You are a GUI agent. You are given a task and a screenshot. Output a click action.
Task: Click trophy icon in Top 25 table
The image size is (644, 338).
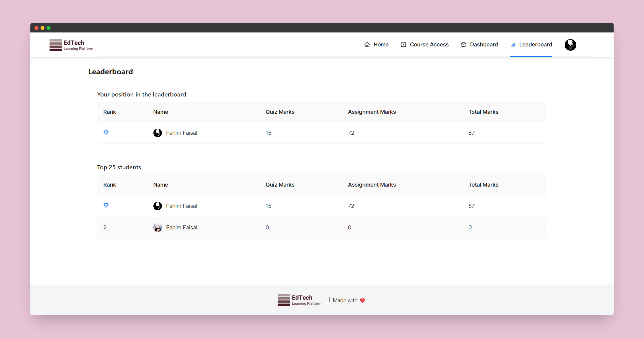click(x=106, y=206)
